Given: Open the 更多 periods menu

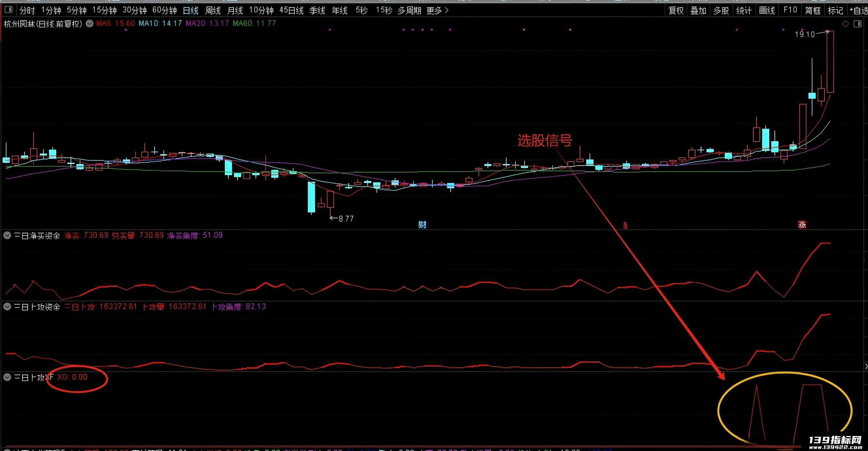Looking at the screenshot, I should point(437,10).
